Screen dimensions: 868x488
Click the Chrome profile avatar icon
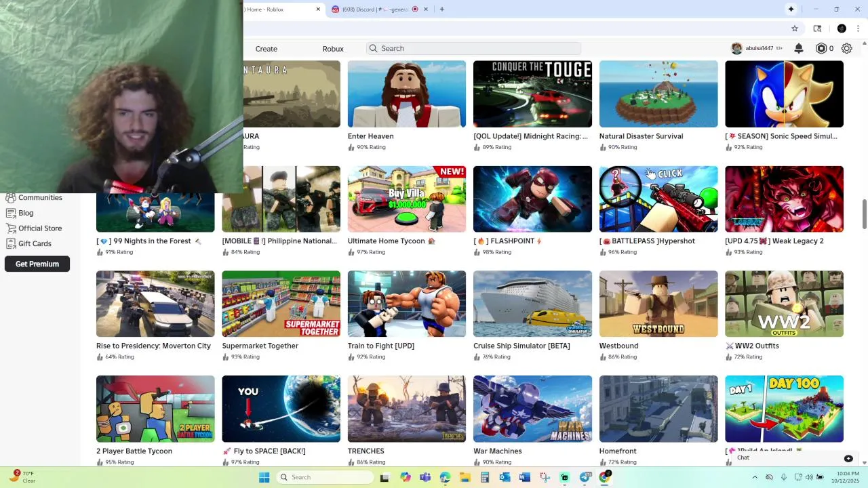842,28
